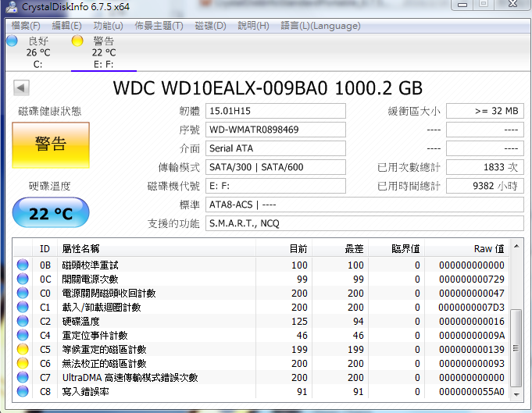Click status dot for attribute C0
The height and width of the screenshot is (413, 532).
[23, 293]
